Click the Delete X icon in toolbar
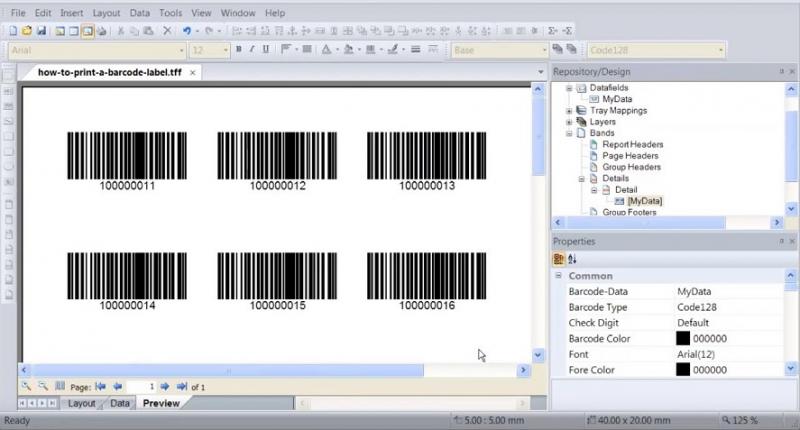800x430 pixels. (x=167, y=31)
